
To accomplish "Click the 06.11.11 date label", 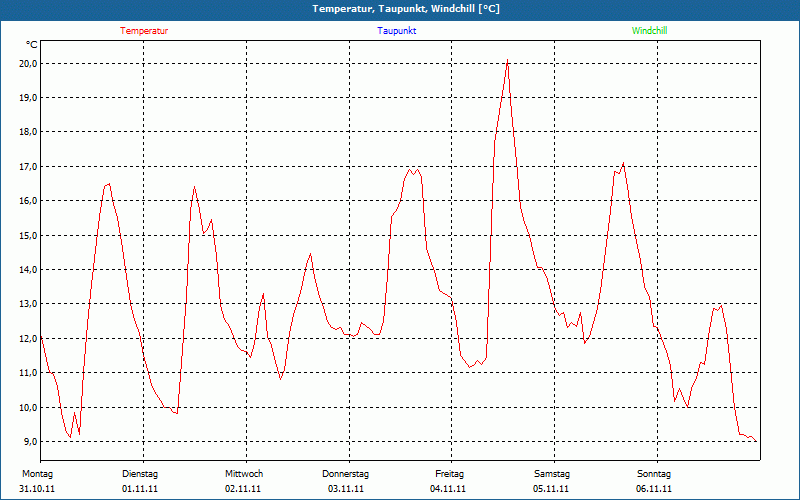I will (654, 489).
